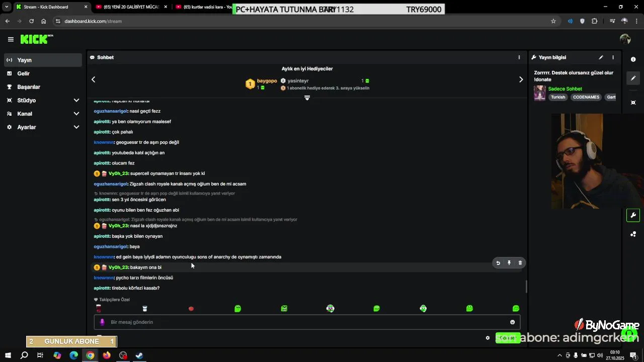Click the category thumbnail image

540,93
